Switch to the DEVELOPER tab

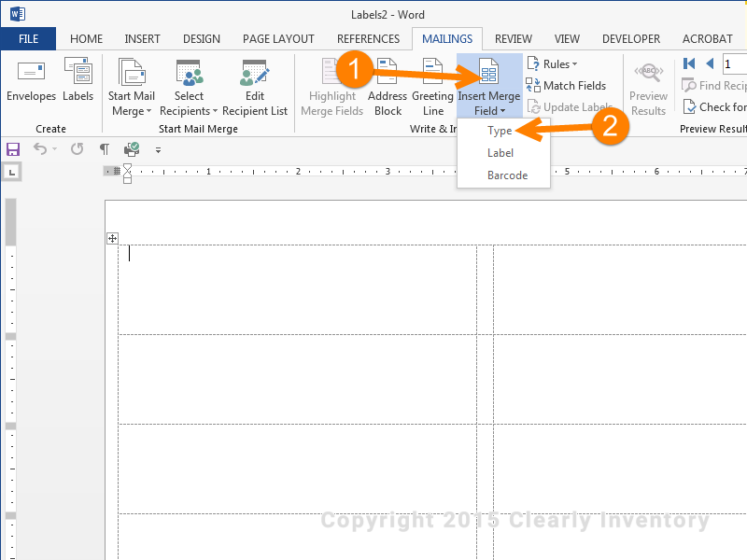pyautogui.click(x=631, y=38)
